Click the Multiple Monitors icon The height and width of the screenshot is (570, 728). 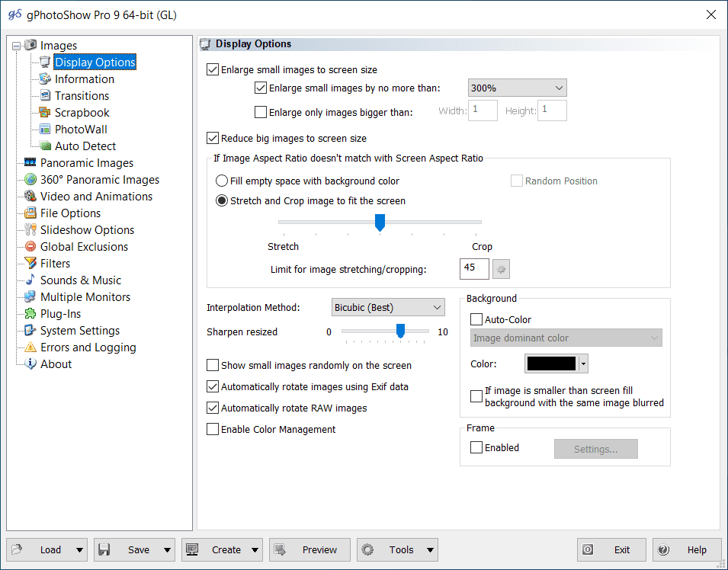pos(30,296)
